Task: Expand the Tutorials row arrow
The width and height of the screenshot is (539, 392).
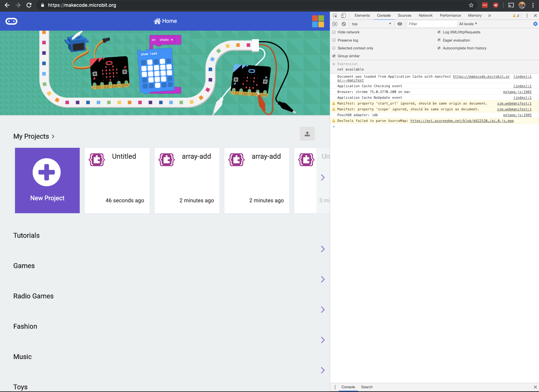Action: [x=323, y=249]
